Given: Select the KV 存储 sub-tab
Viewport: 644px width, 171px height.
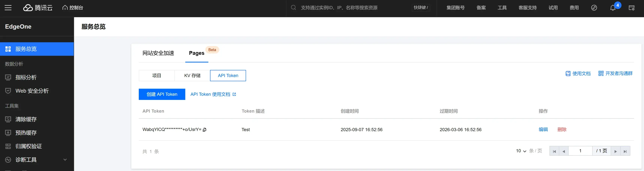Looking at the screenshot, I should [x=192, y=76].
